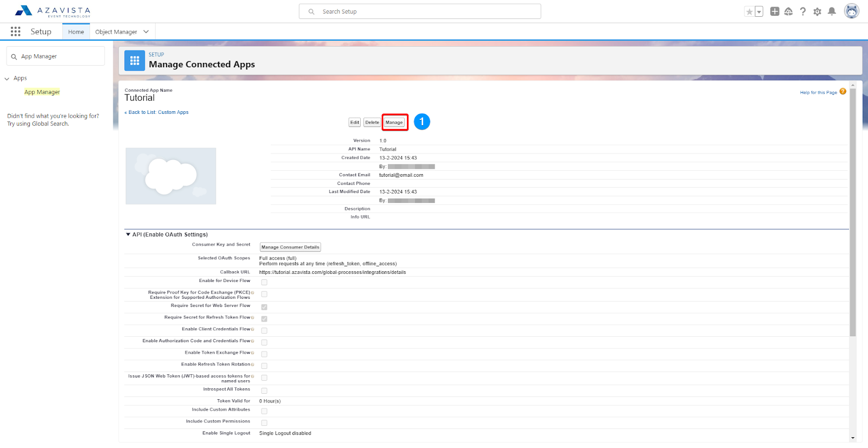
Task: Follow Back to List: Custom Apps link
Action: click(157, 112)
